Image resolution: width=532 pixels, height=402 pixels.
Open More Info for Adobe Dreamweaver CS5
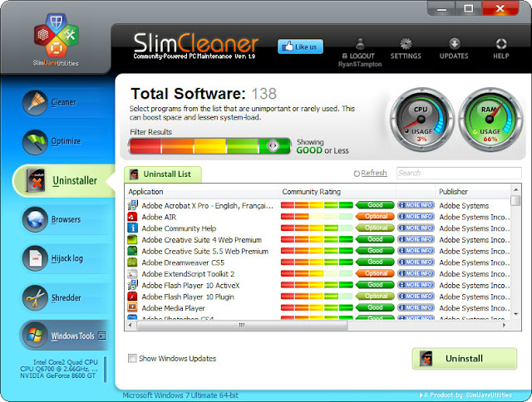pos(416,262)
